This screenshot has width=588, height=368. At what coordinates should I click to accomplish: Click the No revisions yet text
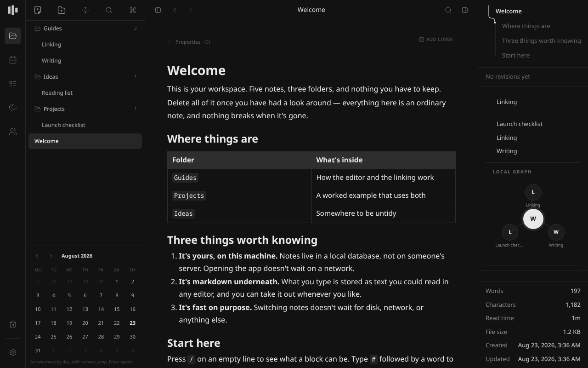pyautogui.click(x=508, y=77)
